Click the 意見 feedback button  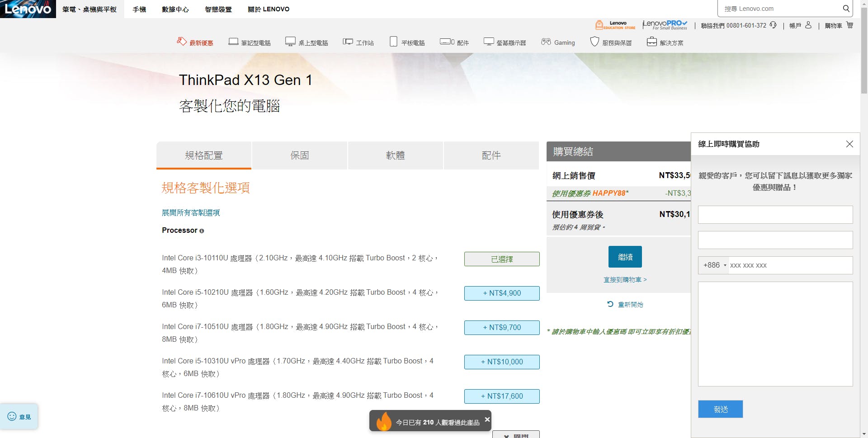coord(19,416)
